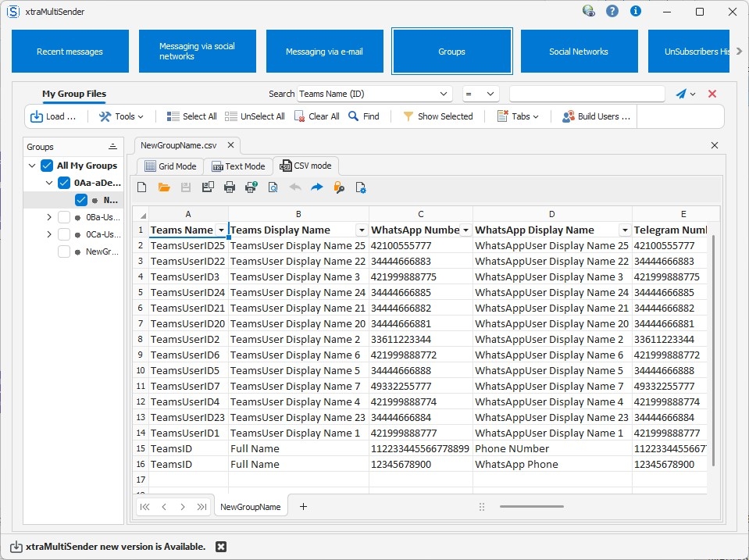Open the Tabs dropdown menu
749x560 pixels.
[519, 116]
